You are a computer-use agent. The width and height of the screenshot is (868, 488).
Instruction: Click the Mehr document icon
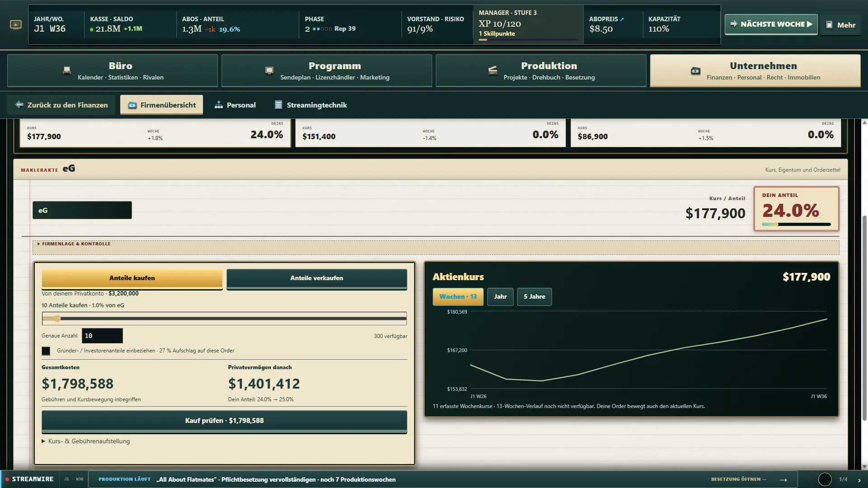click(829, 25)
